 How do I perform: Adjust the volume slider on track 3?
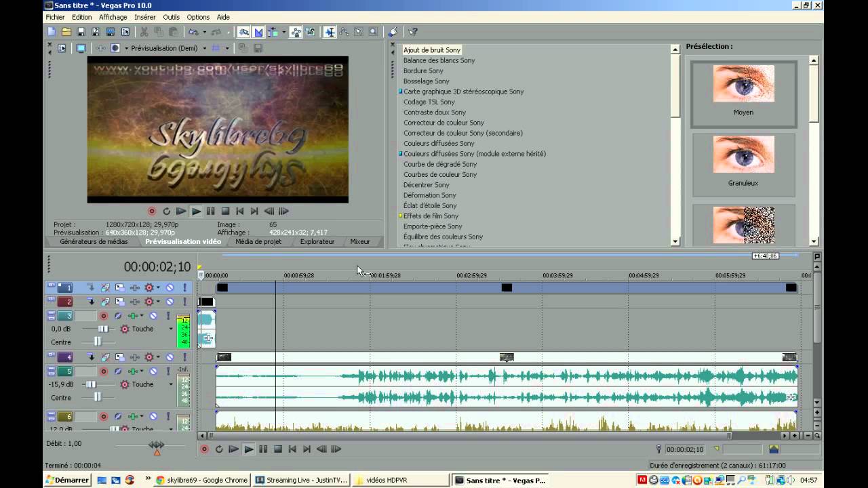tap(103, 329)
